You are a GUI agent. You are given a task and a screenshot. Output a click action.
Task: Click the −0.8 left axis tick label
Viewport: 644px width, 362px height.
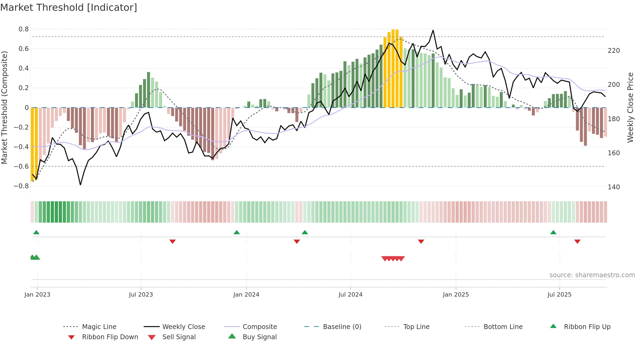click(x=21, y=186)
